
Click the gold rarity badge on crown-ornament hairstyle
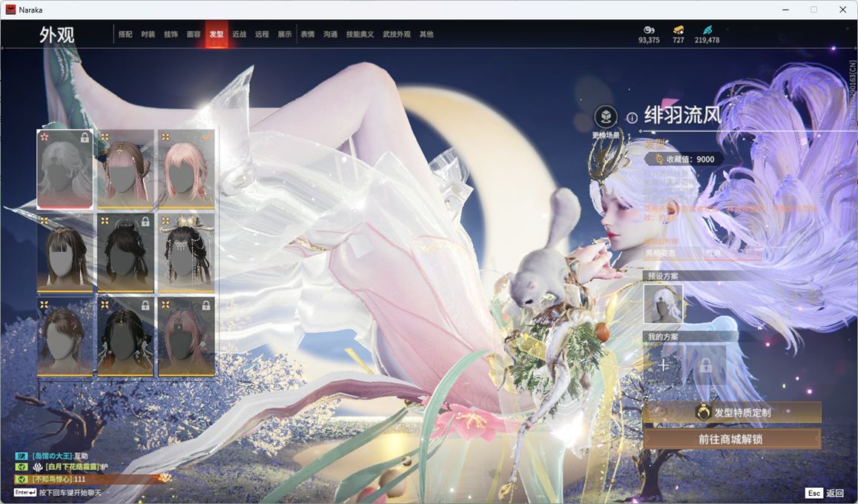click(x=165, y=220)
